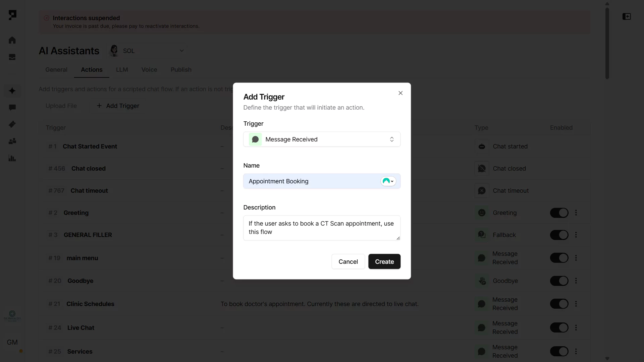This screenshot has width=644, height=362.
Task: Open the inbox icon in sidebar
Action: point(12,57)
